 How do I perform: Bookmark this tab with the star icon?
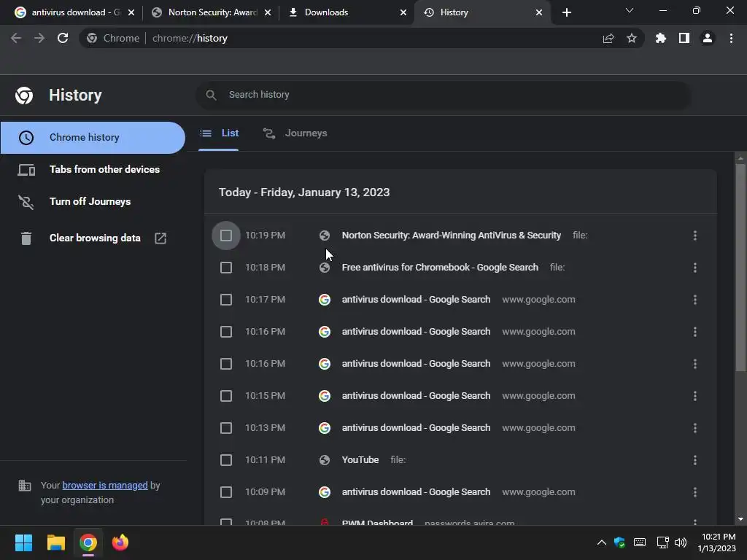pyautogui.click(x=632, y=38)
